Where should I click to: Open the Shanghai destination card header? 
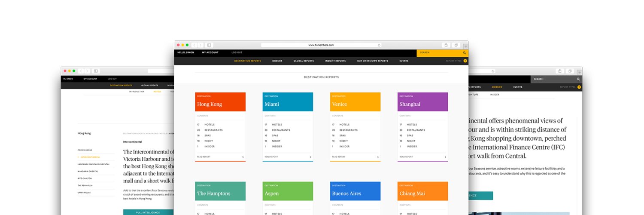[422, 102]
